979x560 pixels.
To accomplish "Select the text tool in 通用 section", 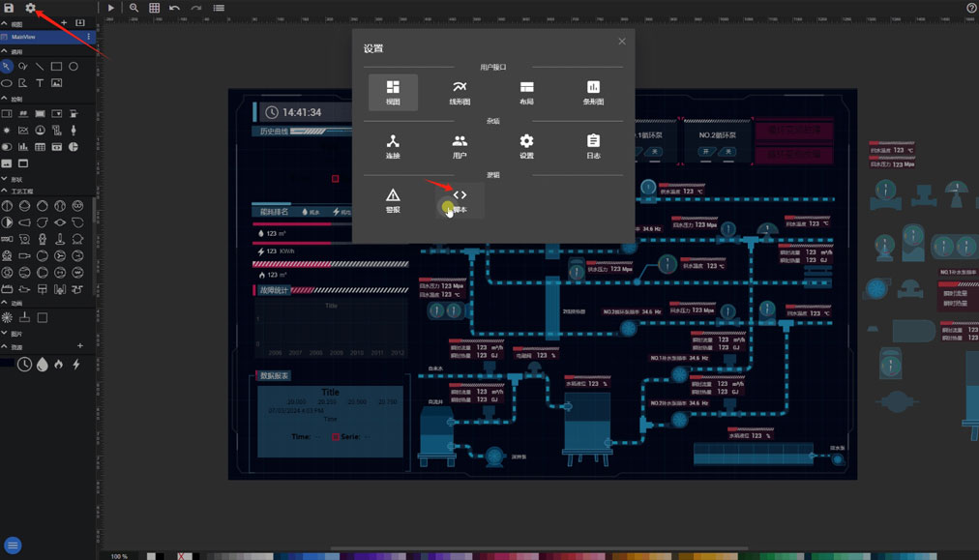I will coord(40,83).
